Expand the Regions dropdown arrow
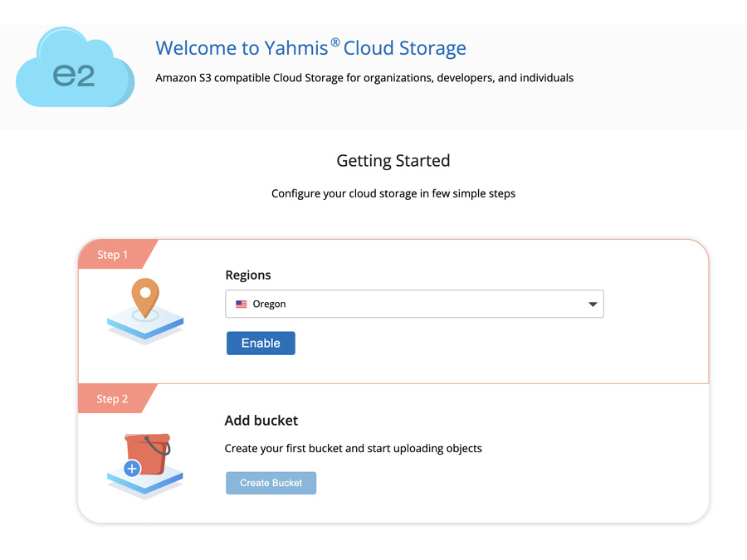 pos(593,304)
